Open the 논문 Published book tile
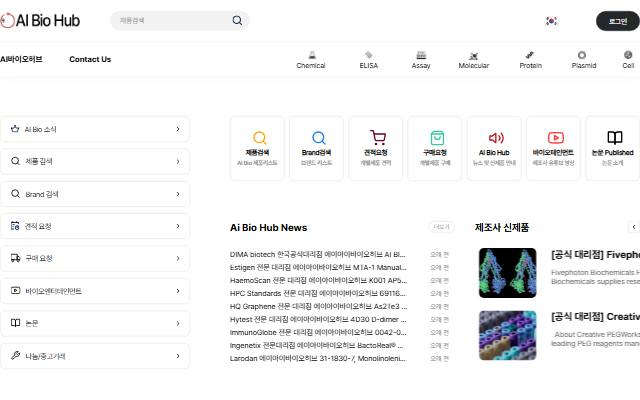640x400 pixels. click(x=613, y=148)
